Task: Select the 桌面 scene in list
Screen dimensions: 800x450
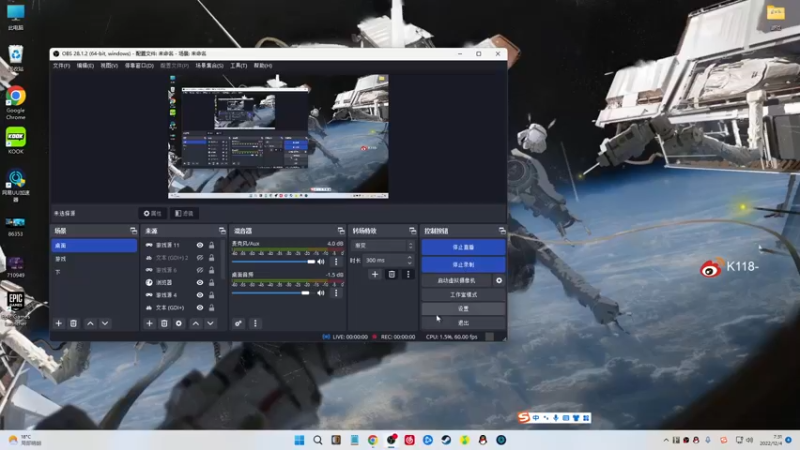Action: click(x=94, y=245)
